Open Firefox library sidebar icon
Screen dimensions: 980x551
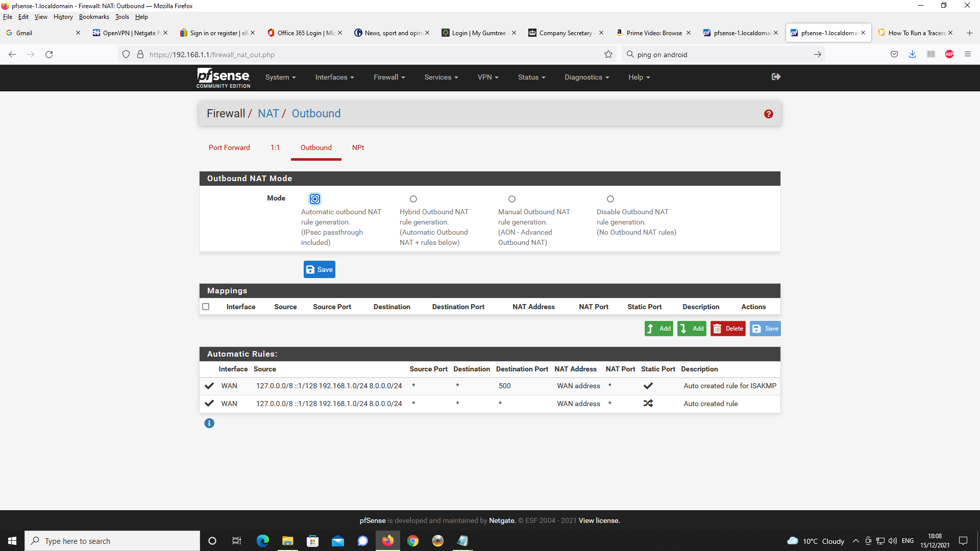pyautogui.click(x=931, y=55)
